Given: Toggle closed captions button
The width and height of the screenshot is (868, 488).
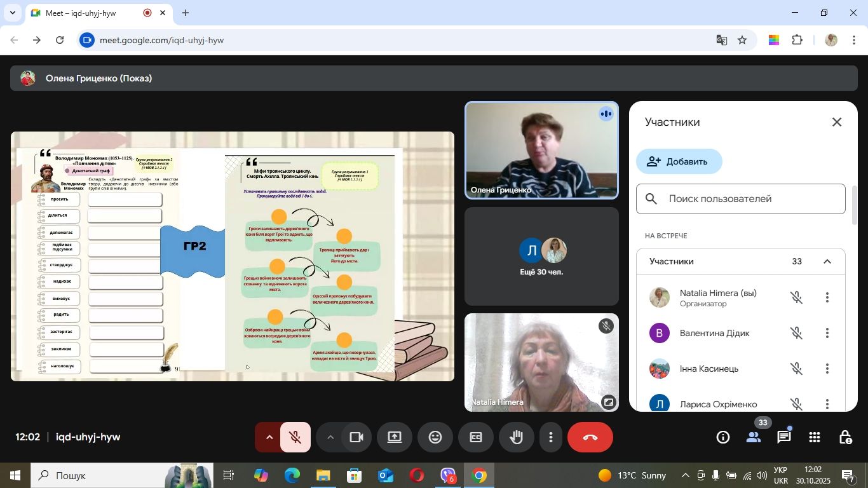Looking at the screenshot, I should click(476, 437).
